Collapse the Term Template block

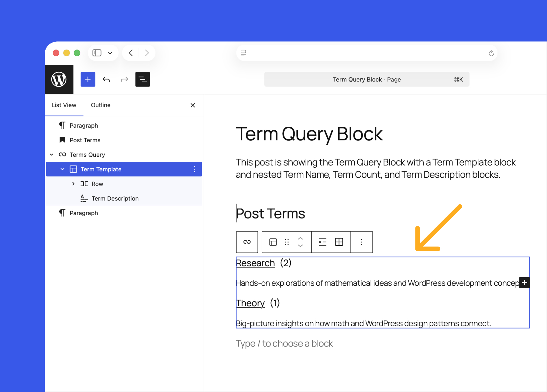pyautogui.click(x=62, y=169)
